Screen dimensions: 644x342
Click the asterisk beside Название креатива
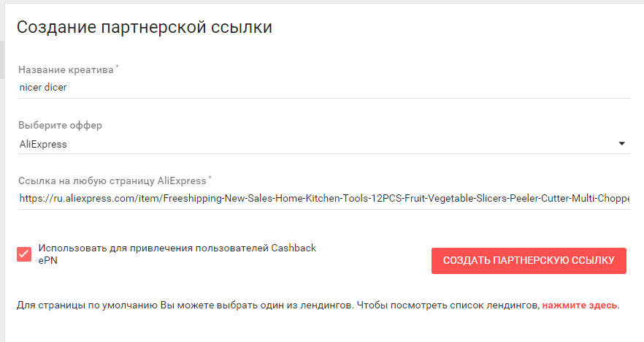117,66
